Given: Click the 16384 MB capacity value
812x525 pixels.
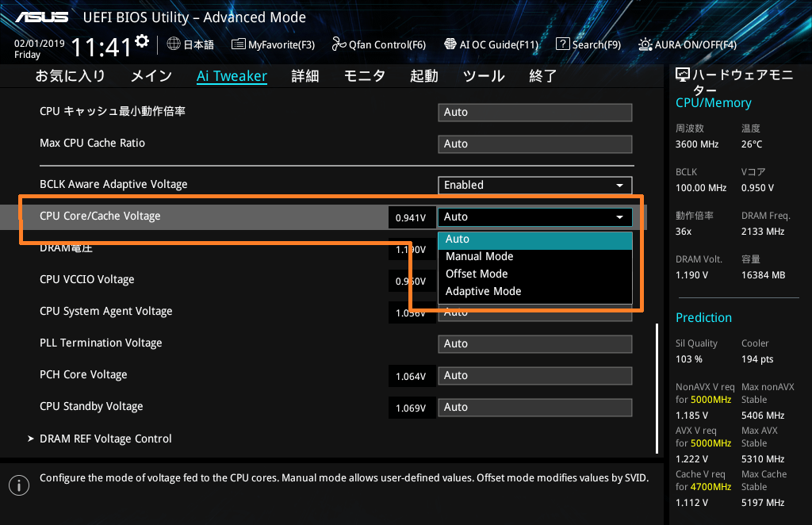Looking at the screenshot, I should 764,275.
